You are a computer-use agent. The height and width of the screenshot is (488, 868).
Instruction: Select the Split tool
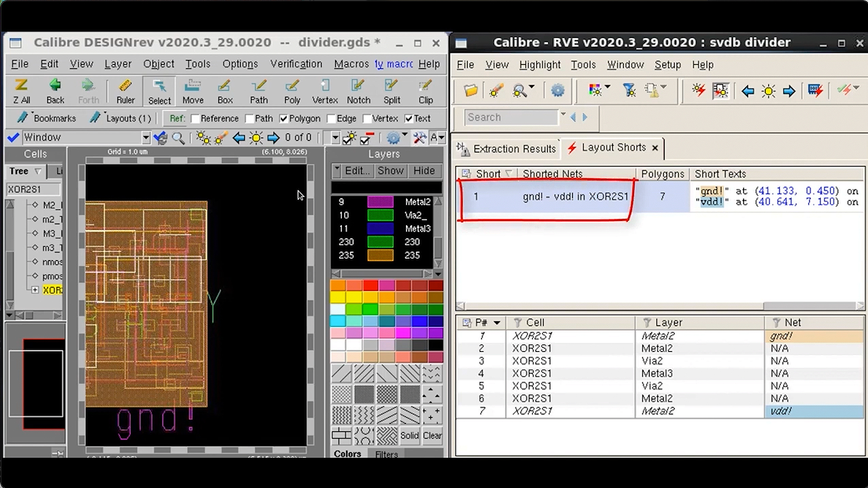(x=391, y=91)
